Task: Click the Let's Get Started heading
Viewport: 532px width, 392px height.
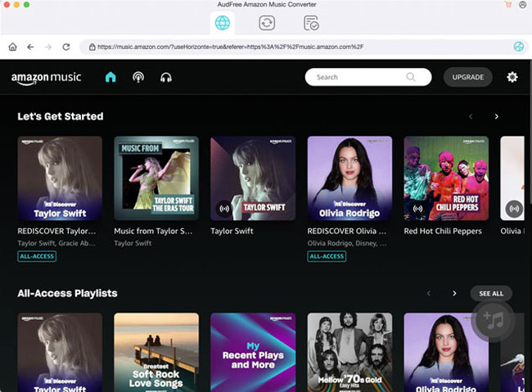Action: [61, 116]
